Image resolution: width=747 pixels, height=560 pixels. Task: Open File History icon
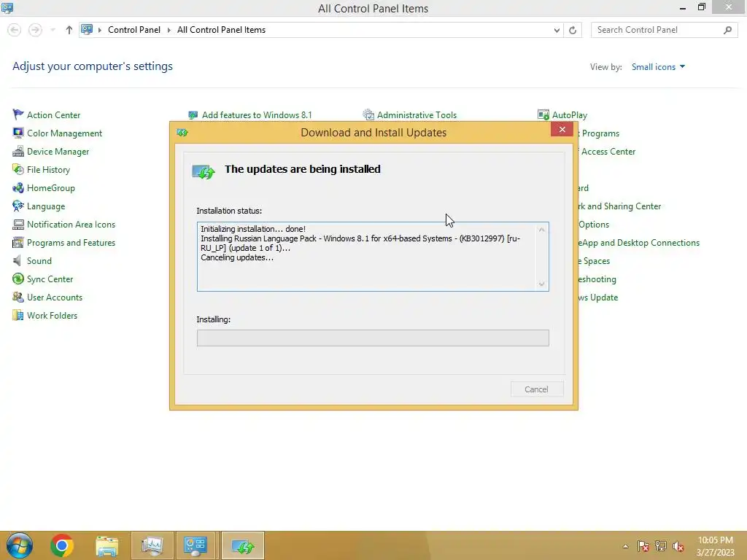[x=18, y=169]
